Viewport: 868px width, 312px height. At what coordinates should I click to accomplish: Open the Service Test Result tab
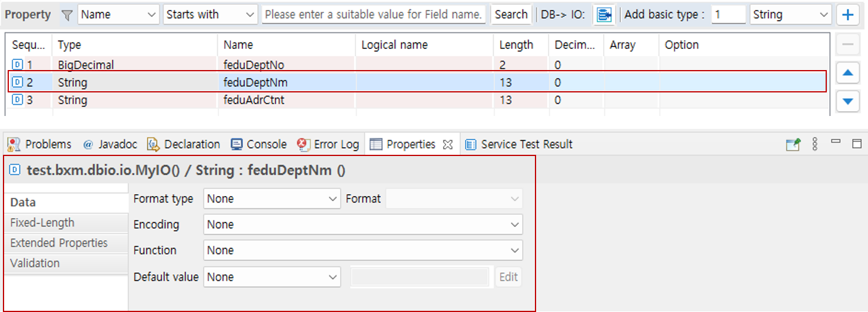519,144
